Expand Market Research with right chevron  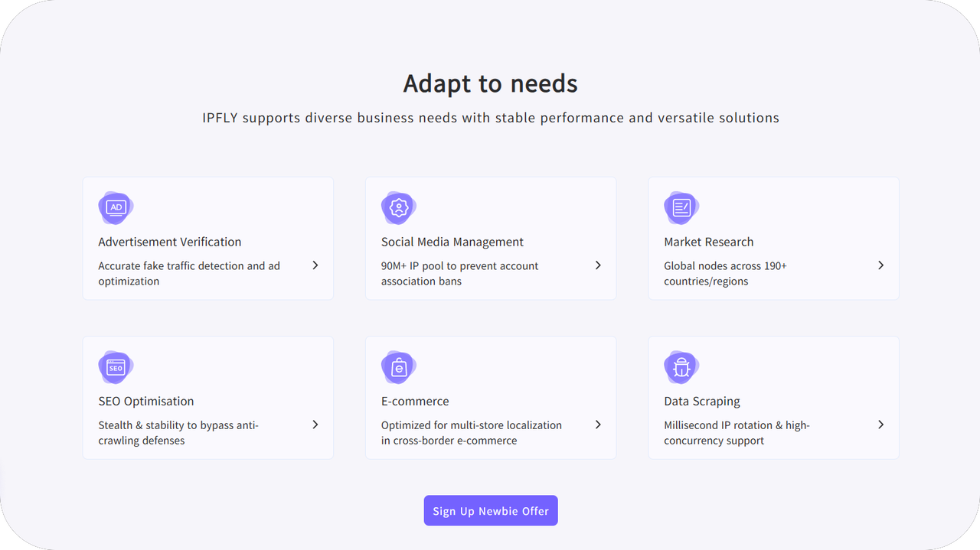point(880,265)
